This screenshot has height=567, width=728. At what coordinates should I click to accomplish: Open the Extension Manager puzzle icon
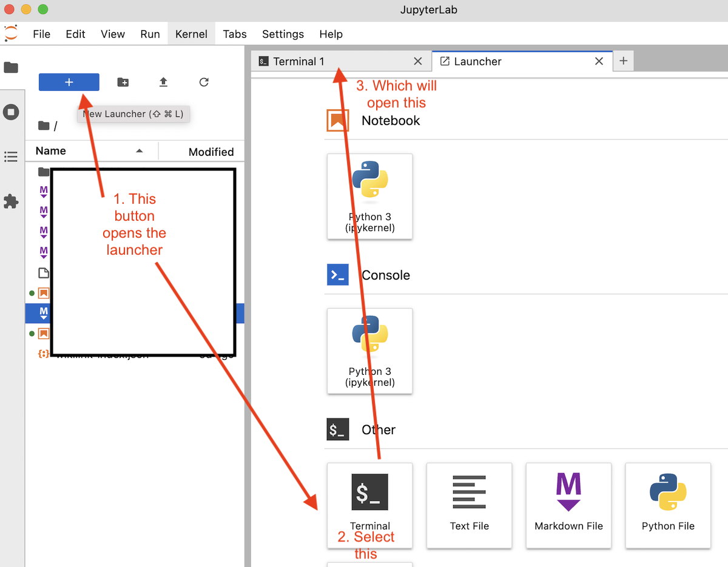(x=11, y=201)
